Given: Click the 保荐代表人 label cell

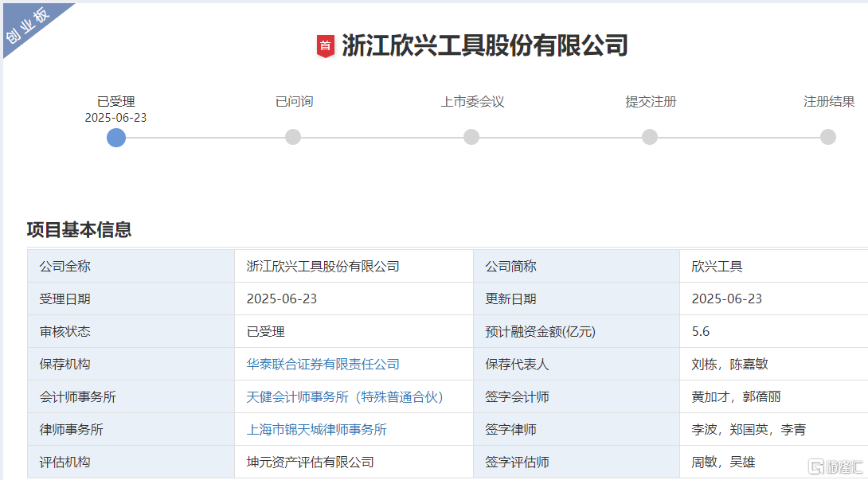Looking at the screenshot, I should 577,365.
